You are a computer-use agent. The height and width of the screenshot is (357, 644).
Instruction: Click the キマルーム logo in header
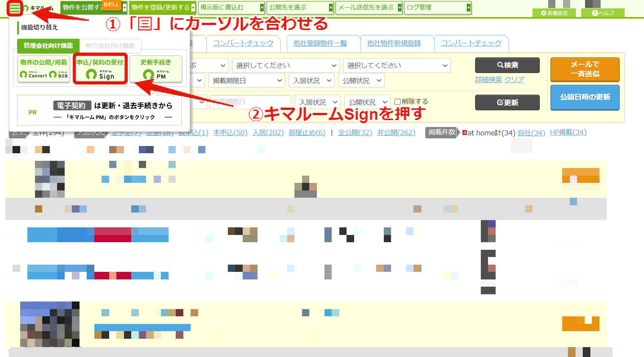pos(38,8)
